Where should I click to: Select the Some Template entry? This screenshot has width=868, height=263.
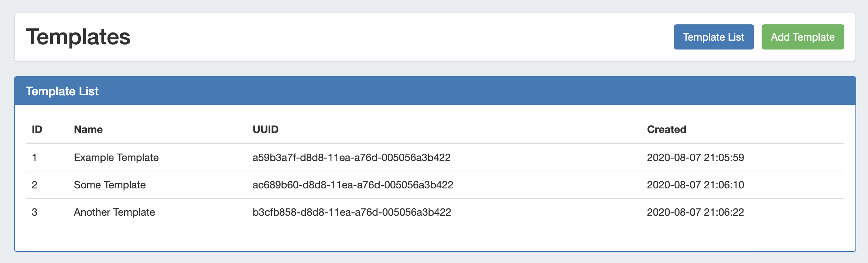coord(110,185)
